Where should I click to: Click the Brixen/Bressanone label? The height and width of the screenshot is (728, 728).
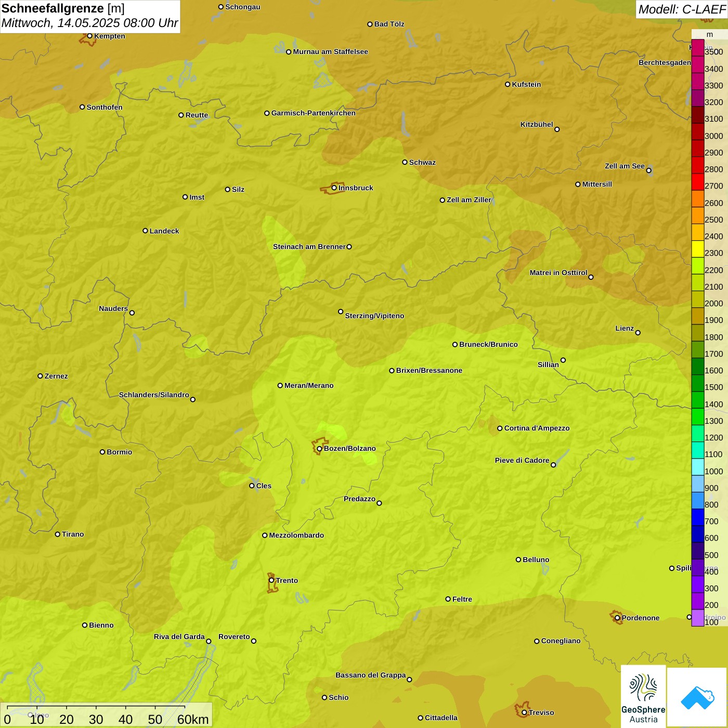click(x=429, y=370)
